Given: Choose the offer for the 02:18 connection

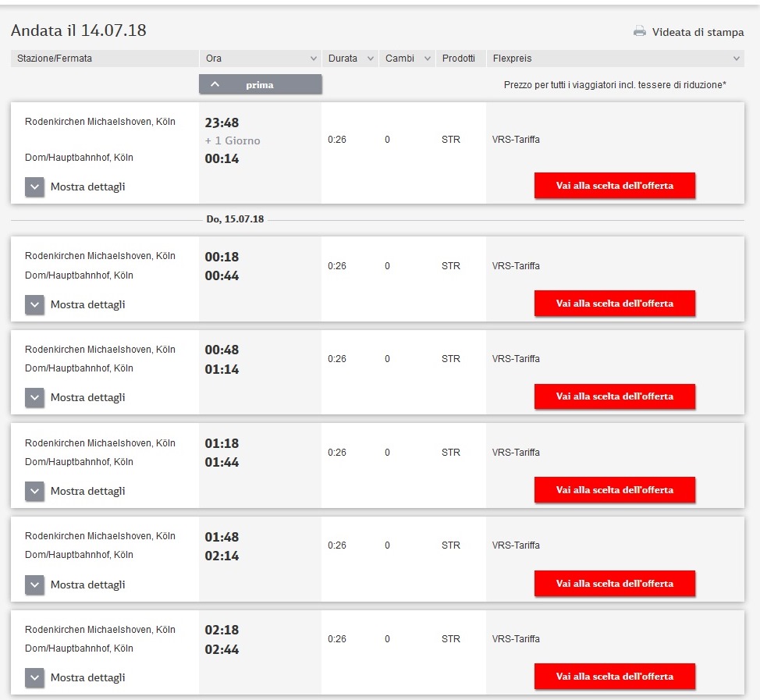Looking at the screenshot, I should click(x=614, y=677).
